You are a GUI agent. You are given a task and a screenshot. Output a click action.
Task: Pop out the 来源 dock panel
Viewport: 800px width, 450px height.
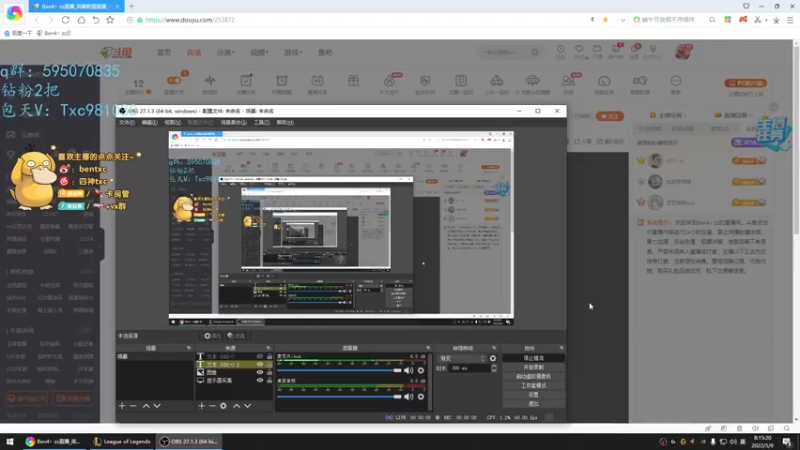[x=268, y=348]
